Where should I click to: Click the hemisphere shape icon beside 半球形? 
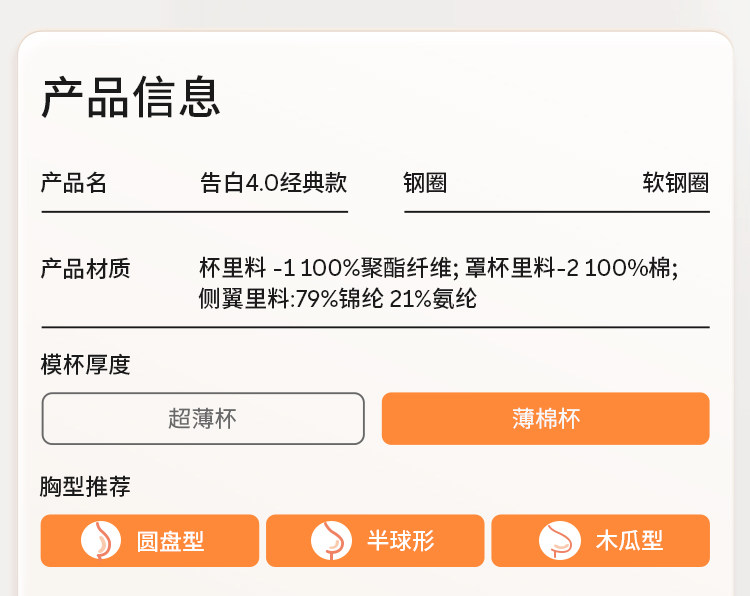pyautogui.click(x=331, y=540)
